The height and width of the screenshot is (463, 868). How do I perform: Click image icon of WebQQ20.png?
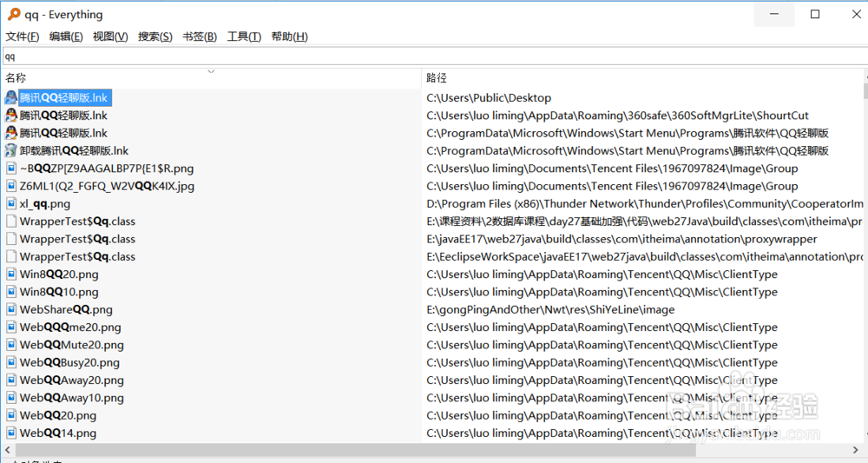click(x=11, y=415)
